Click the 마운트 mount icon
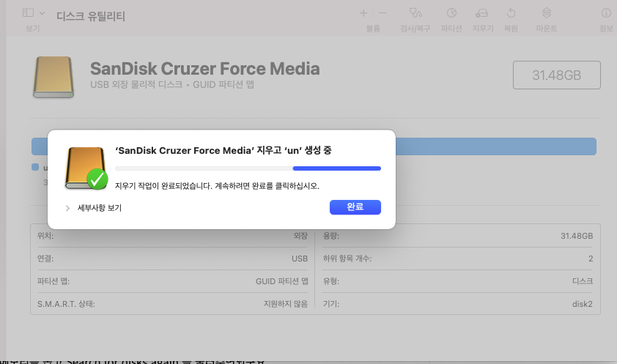This screenshot has width=617, height=364. point(547,13)
